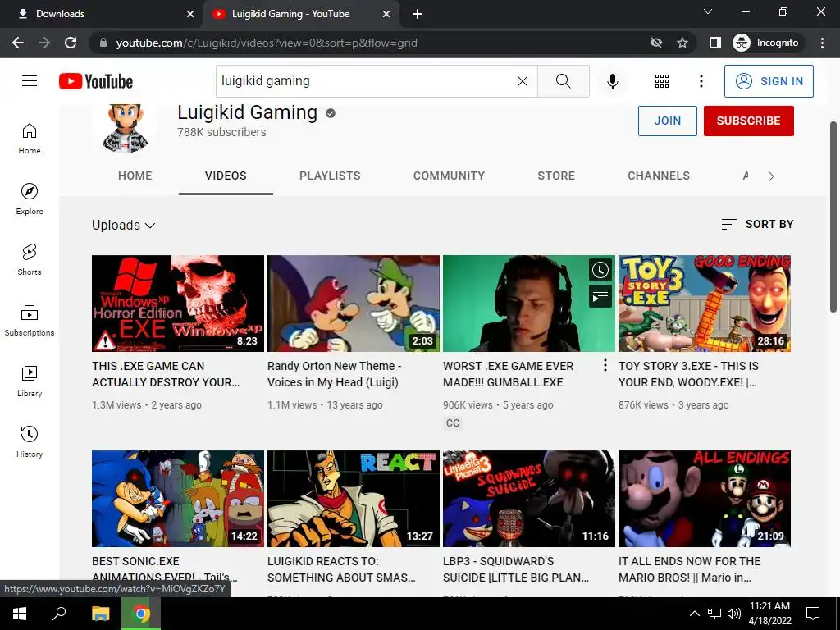Show hidden system tray icons
840x630 pixels.
[694, 614]
